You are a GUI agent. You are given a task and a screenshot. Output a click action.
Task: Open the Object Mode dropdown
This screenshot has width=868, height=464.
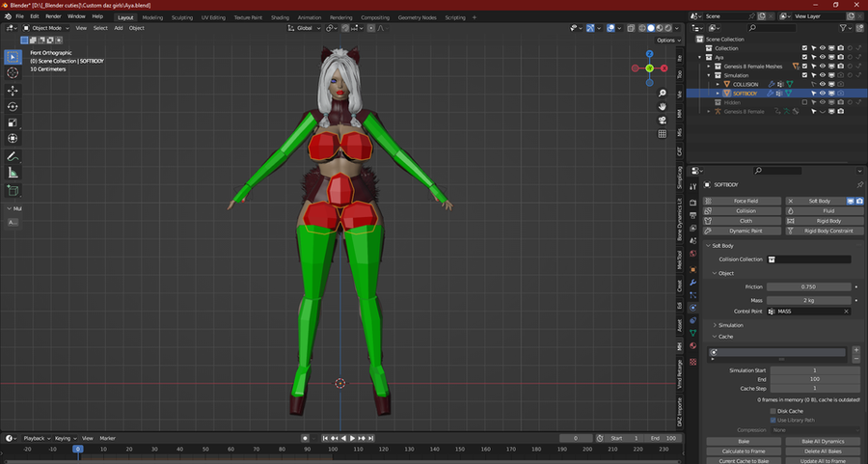(46, 28)
